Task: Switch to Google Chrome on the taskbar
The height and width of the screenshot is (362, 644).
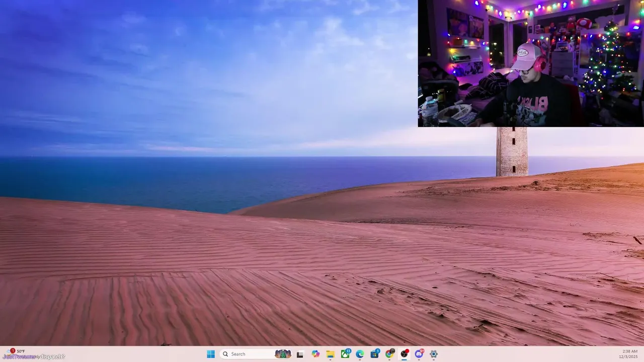Action: point(389,354)
